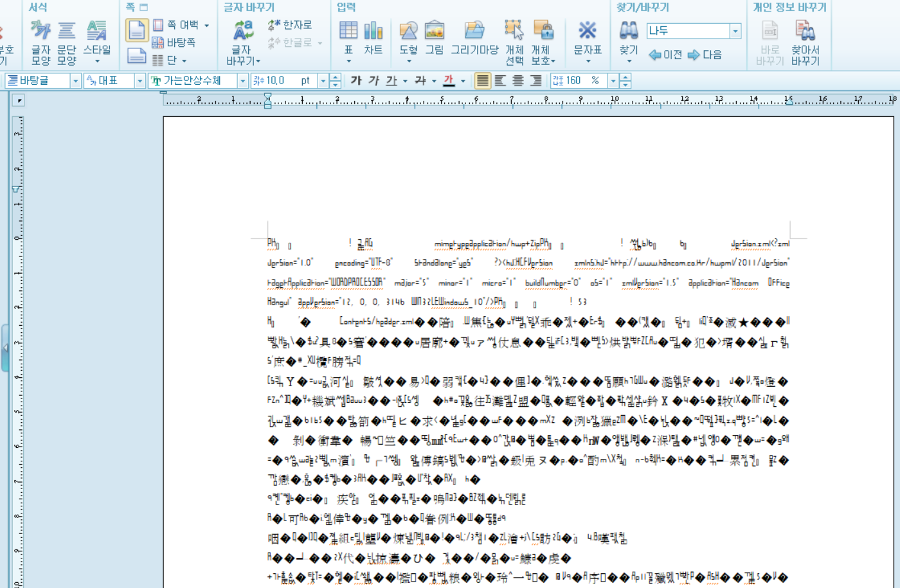Click 한자로 convert to Hanja
Image resolution: width=900 pixels, height=588 pixels.
click(x=290, y=25)
